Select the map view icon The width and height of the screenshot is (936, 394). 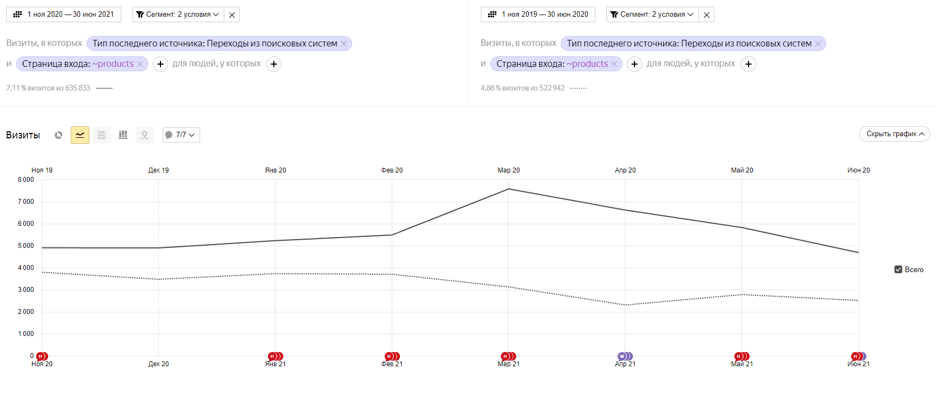coord(144,135)
